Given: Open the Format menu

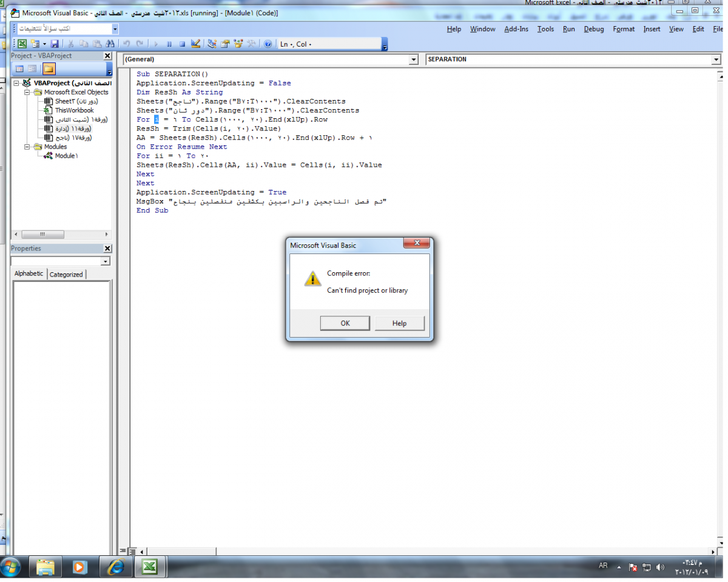Looking at the screenshot, I should pyautogui.click(x=624, y=29).
